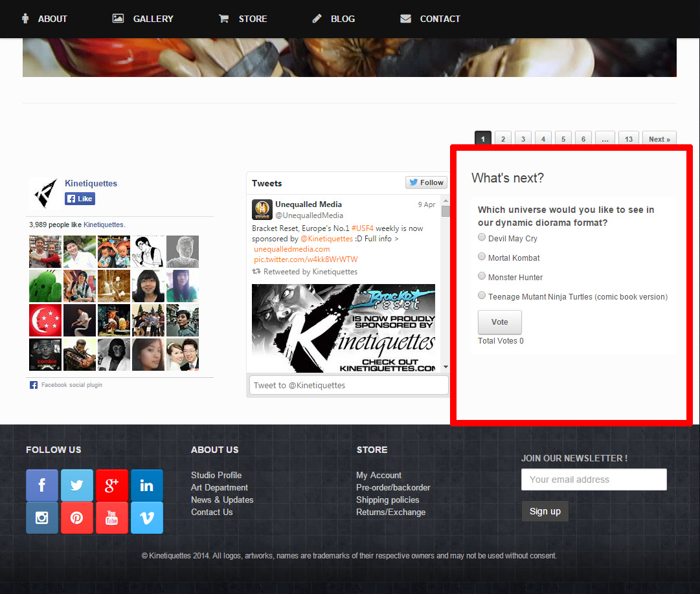Viewport: 700px width, 594px height.
Task: Follow Kinetiquettes via Twitter Follow button
Action: point(426,182)
